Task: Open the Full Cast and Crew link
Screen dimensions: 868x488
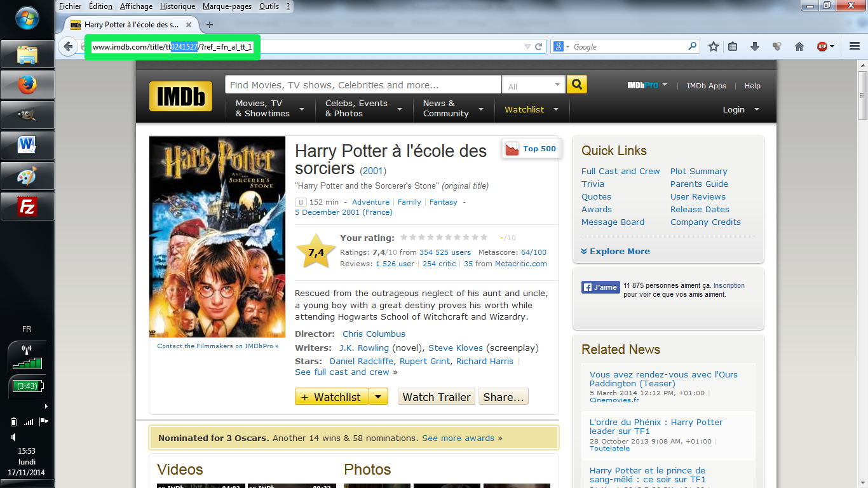Action: (x=620, y=172)
